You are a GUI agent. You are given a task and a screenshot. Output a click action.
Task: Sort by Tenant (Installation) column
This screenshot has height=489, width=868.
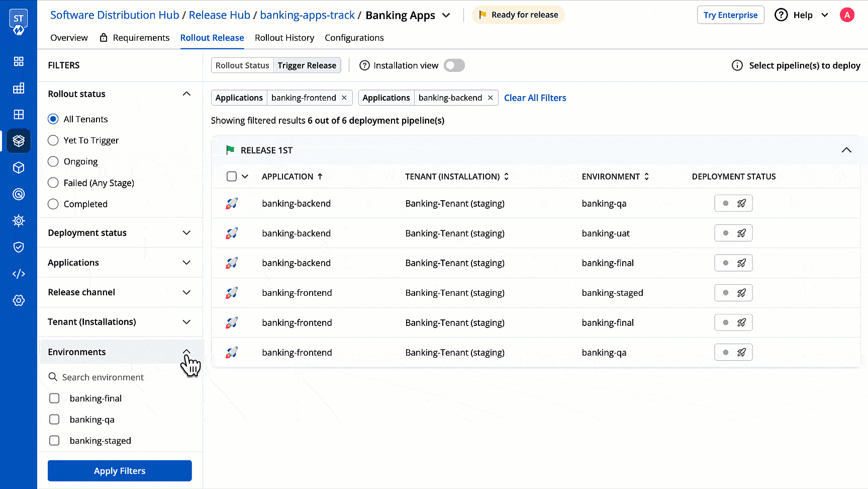pyautogui.click(x=506, y=177)
